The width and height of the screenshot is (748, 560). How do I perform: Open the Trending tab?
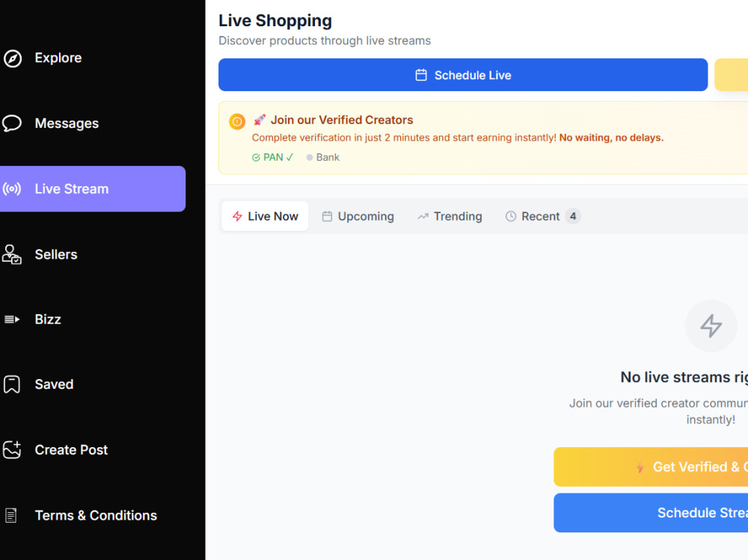[450, 216]
